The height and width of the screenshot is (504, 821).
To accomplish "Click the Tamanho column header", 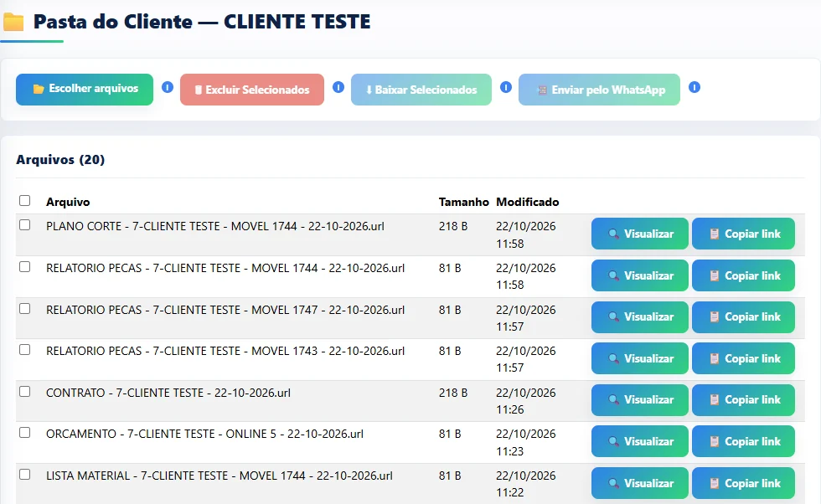I will click(x=464, y=202).
